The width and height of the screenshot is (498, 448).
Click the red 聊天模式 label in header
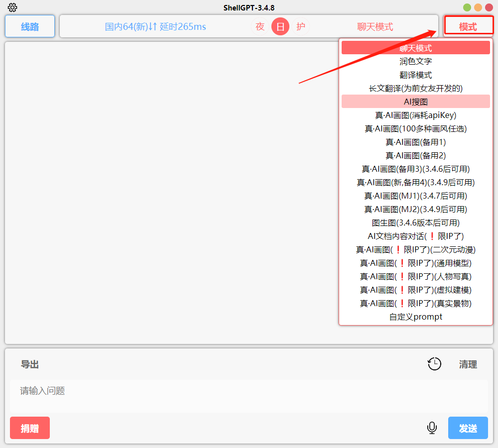[375, 27]
